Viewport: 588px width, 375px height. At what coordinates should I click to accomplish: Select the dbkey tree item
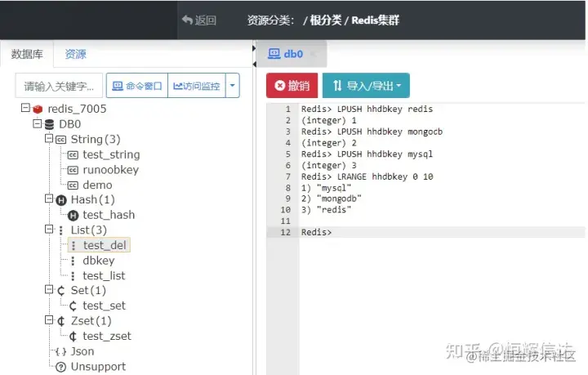[x=99, y=261]
